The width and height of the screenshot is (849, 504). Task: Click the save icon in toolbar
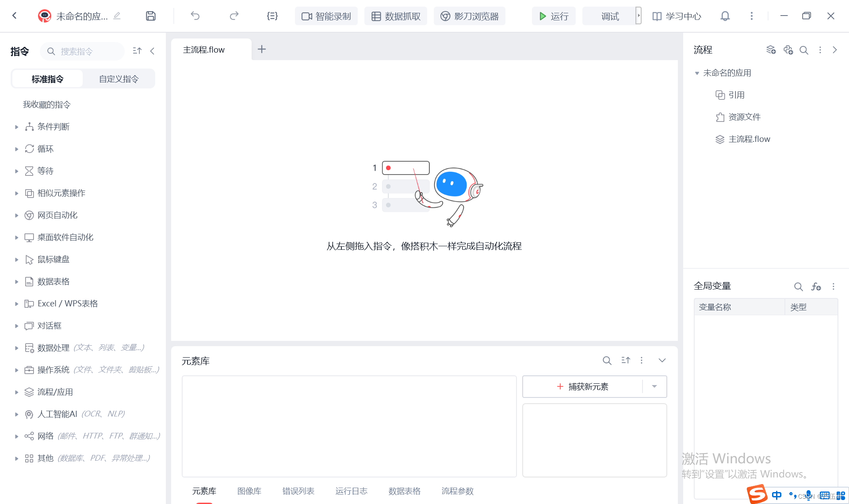[151, 16]
